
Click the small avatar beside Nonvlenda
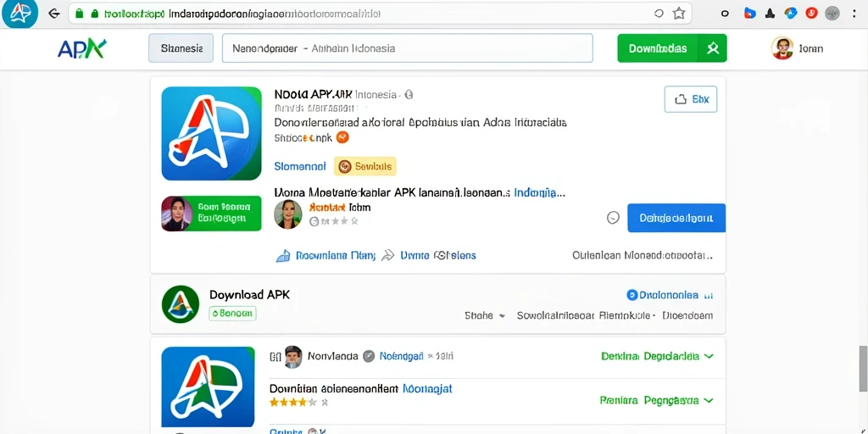[x=292, y=357]
